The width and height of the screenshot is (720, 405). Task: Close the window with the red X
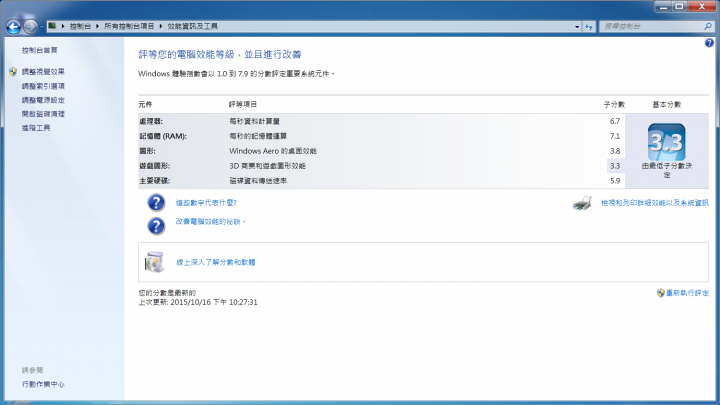tap(702, 6)
